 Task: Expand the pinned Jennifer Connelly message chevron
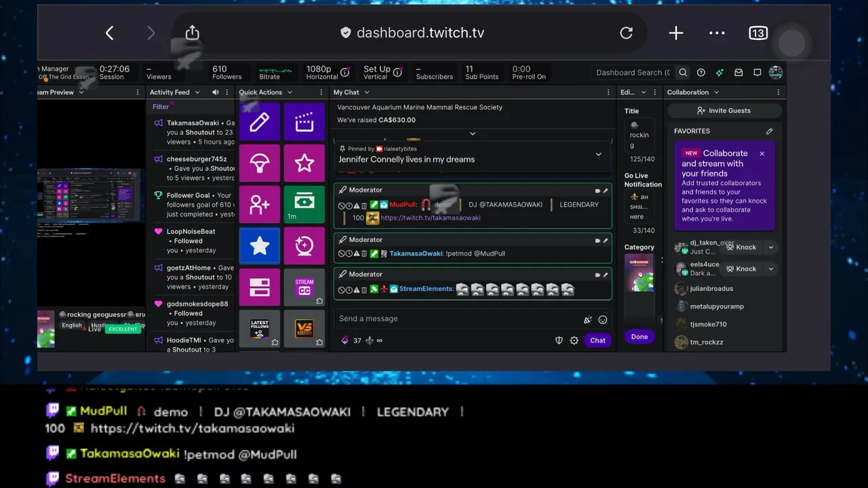pos(598,155)
